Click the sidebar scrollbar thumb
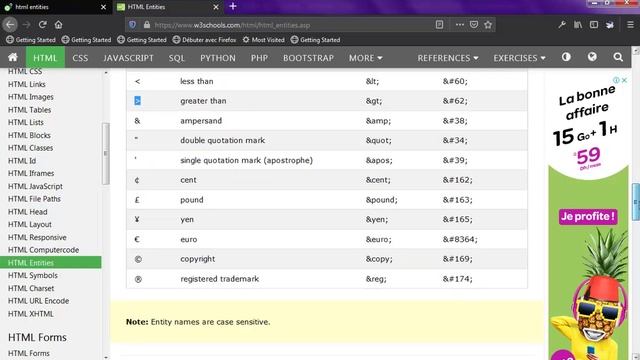Image resolution: width=640 pixels, height=360 pixels. (x=106, y=153)
